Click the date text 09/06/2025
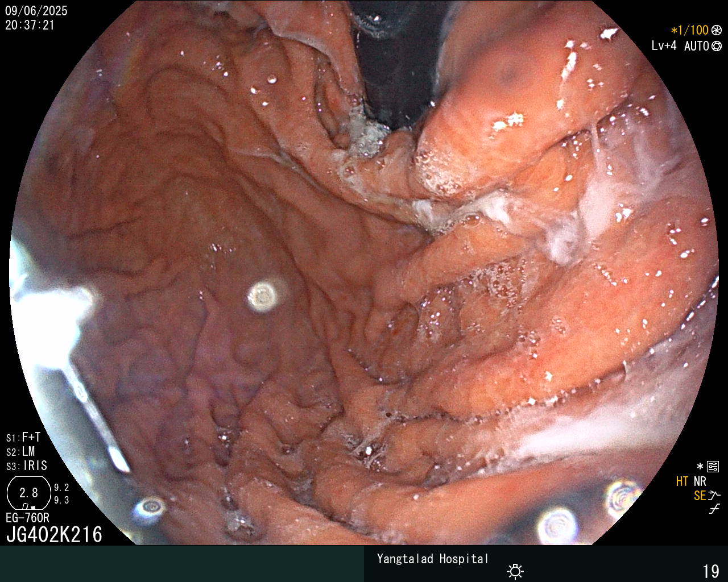This screenshot has height=582, width=728. click(36, 11)
